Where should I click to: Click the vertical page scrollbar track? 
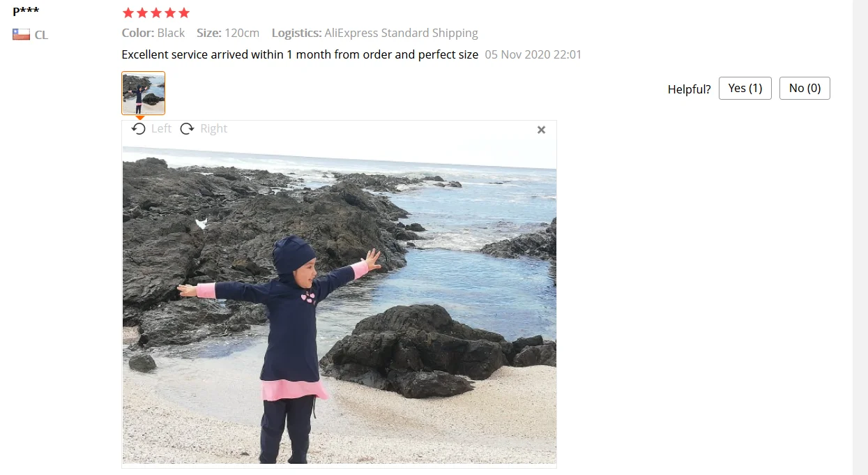coord(860,237)
